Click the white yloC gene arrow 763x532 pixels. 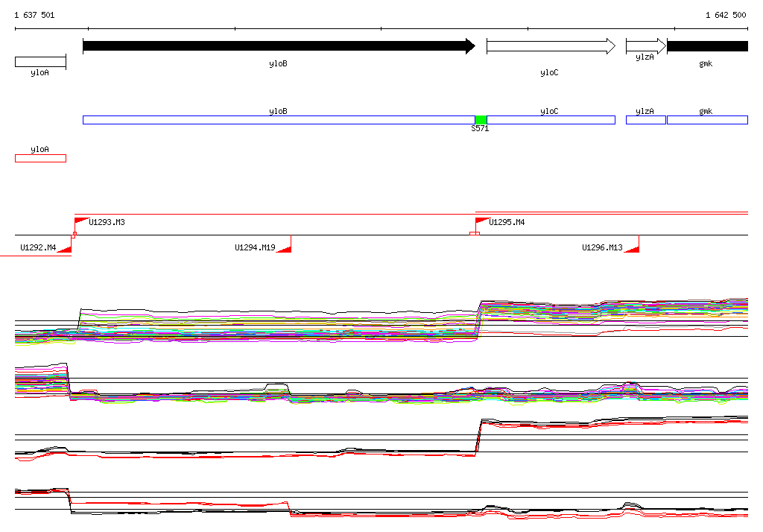(551, 46)
